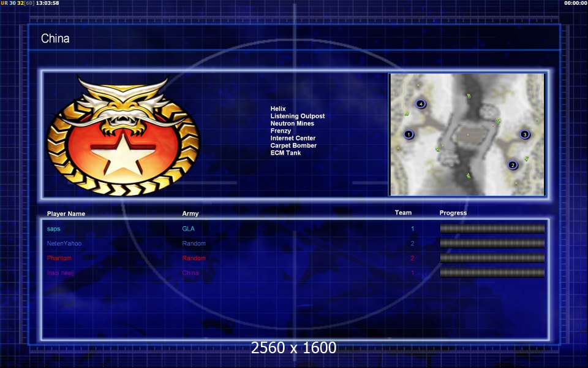Image resolution: width=588 pixels, height=368 pixels.
Task: Click the NetenYahoo progress bar
Action: [x=492, y=243]
